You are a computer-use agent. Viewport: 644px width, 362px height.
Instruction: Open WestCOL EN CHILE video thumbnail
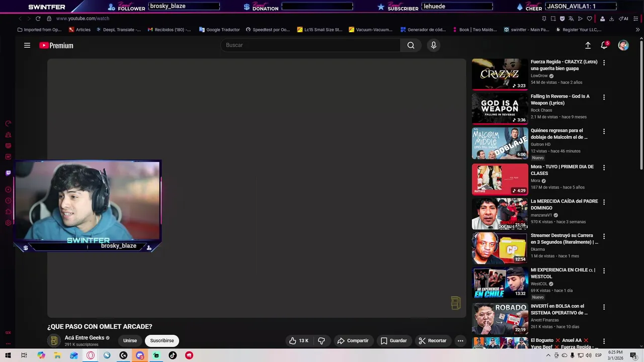click(x=500, y=283)
